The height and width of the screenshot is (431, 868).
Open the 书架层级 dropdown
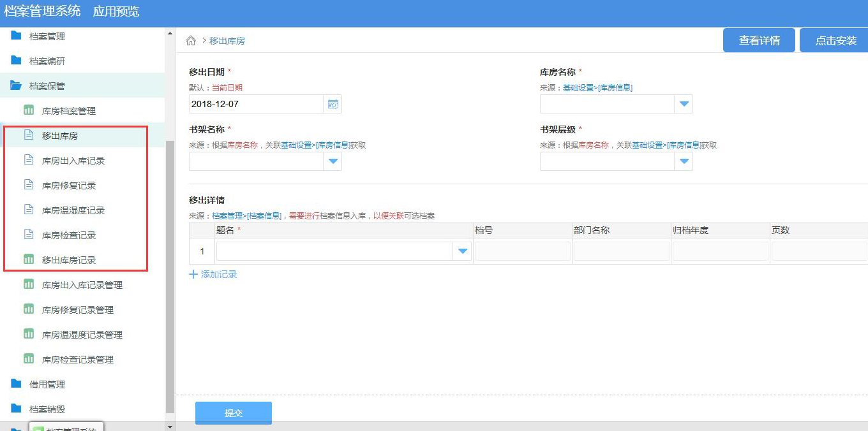pyautogui.click(x=684, y=161)
